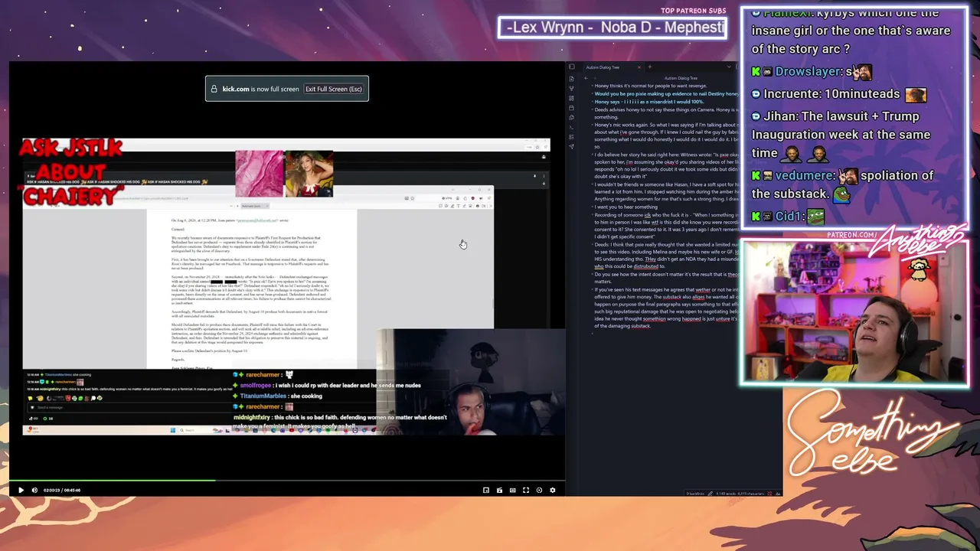
Task: Seek along the Kick video progress bar
Action: (x=287, y=481)
